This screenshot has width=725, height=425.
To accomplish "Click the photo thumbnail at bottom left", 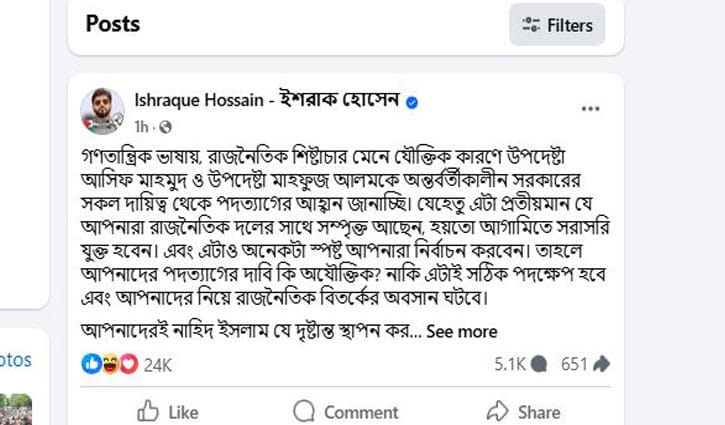I will pyautogui.click(x=16, y=410).
